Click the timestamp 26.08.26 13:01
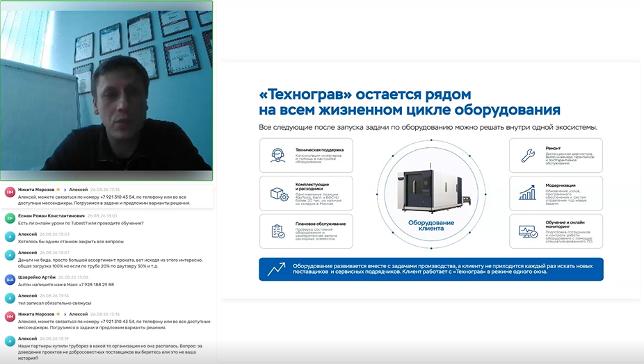 click(102, 215)
